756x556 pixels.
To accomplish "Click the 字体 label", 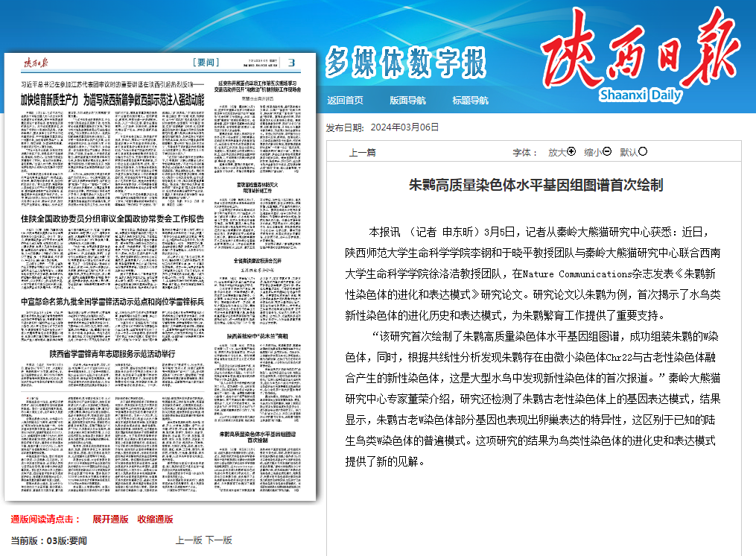I will tap(524, 153).
